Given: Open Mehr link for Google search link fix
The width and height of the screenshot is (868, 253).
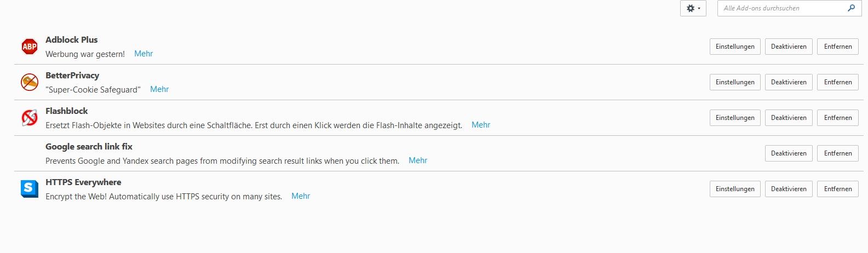Looking at the screenshot, I should coord(418,160).
